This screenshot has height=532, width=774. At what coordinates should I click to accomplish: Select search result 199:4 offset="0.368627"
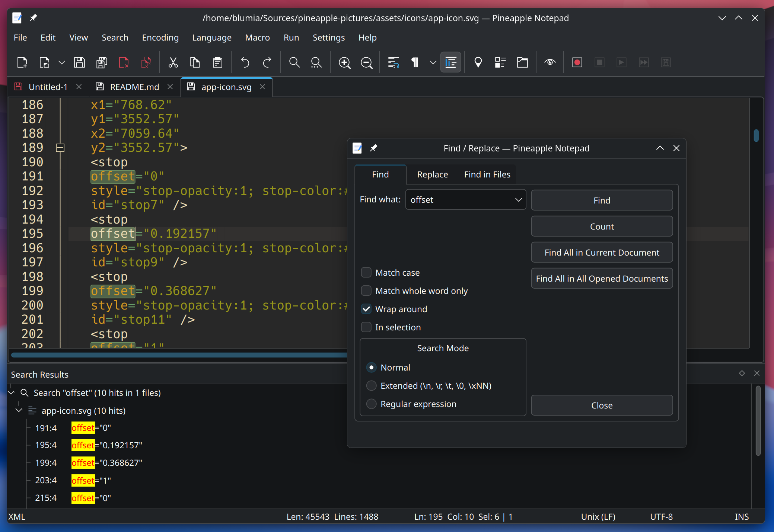[89, 463]
